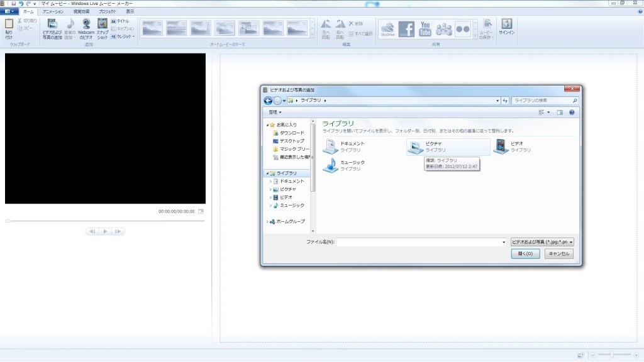Click the search magnifier in library search box

click(575, 101)
